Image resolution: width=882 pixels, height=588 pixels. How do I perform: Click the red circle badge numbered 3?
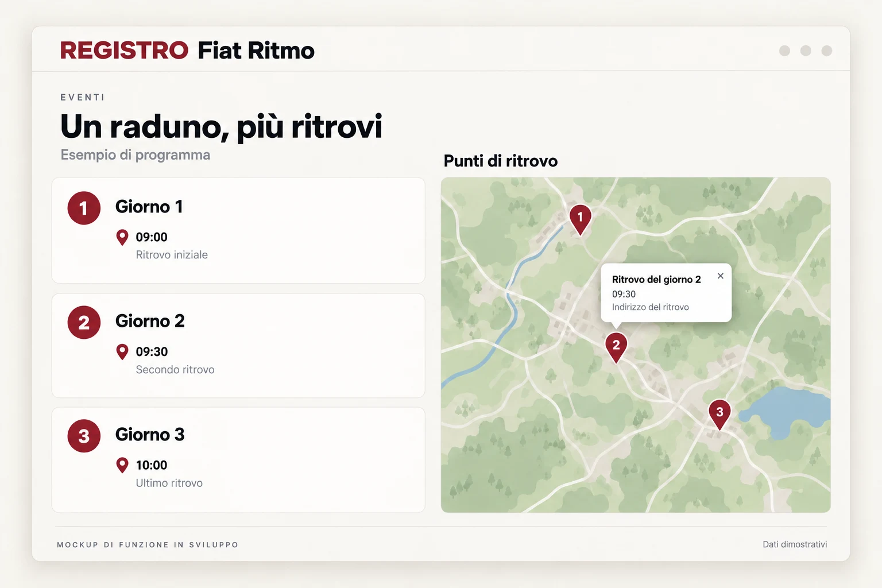coord(84,436)
